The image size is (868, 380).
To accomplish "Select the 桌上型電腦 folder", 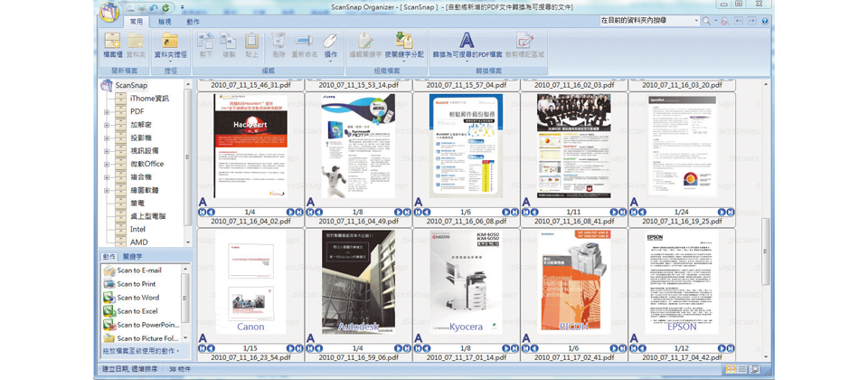I will (147, 216).
